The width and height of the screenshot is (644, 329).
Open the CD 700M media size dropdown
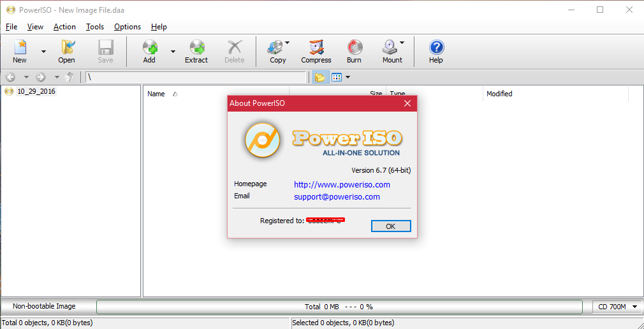[x=617, y=307]
